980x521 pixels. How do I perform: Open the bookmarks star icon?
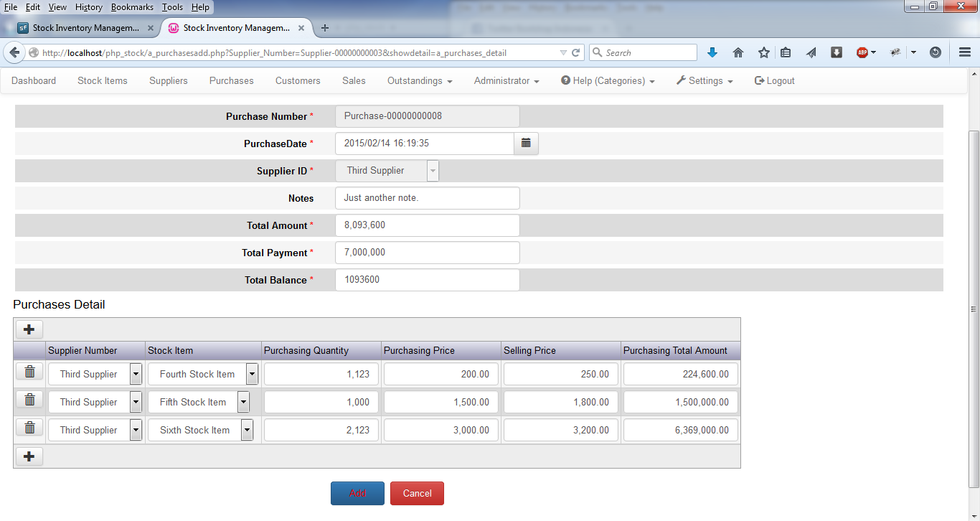coord(763,52)
